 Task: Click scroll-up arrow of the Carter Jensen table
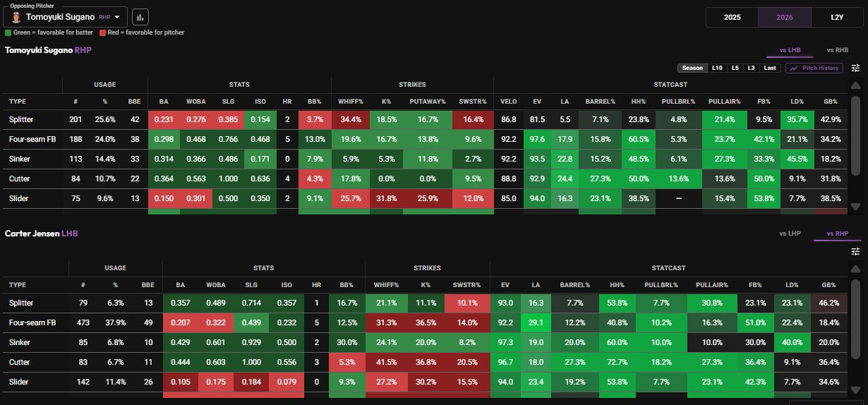point(855,269)
